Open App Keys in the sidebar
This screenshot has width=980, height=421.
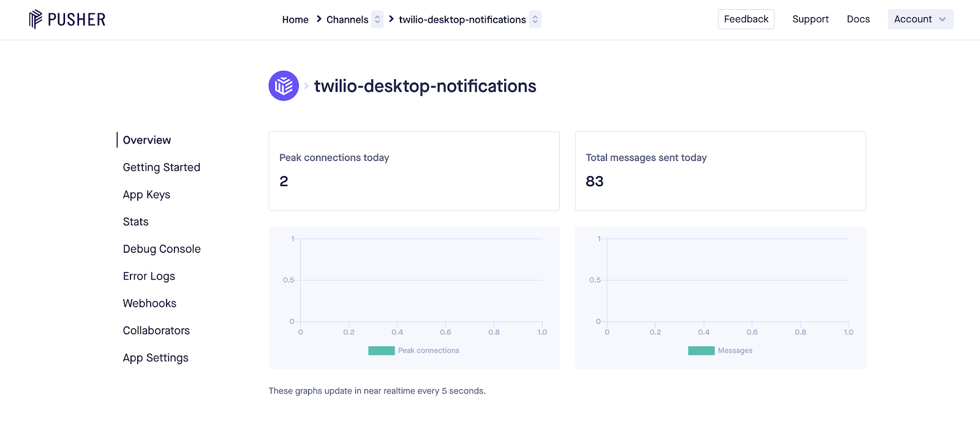pos(146,195)
